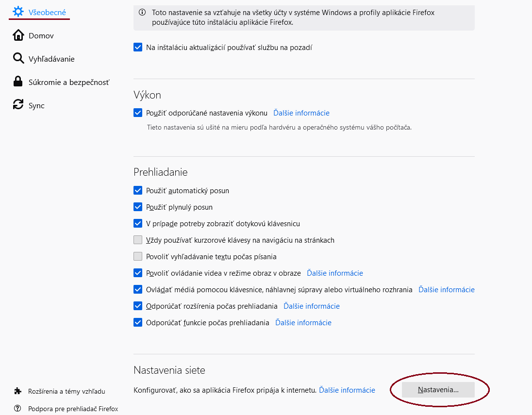Open Súkromie a bezpečnosť lock icon
532x415 pixels.
coord(17,82)
